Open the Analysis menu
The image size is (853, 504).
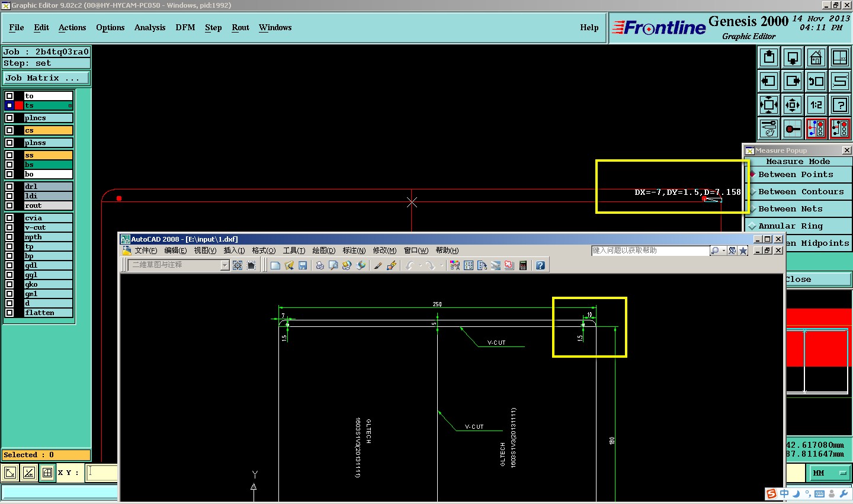[x=149, y=28]
